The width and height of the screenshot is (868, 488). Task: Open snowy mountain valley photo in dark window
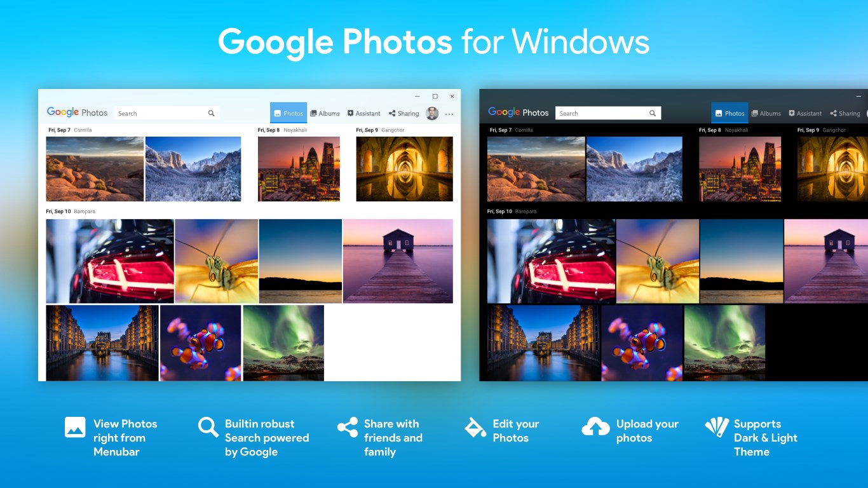634,169
